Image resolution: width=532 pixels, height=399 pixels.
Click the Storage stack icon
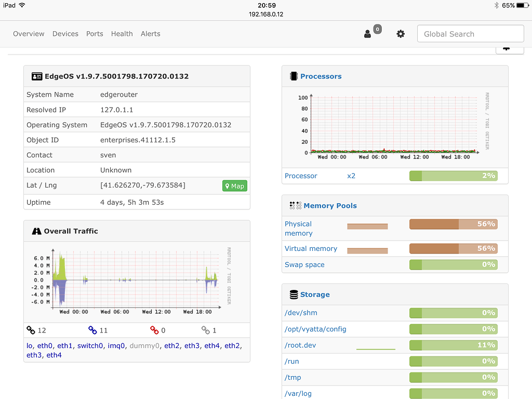[292, 294]
